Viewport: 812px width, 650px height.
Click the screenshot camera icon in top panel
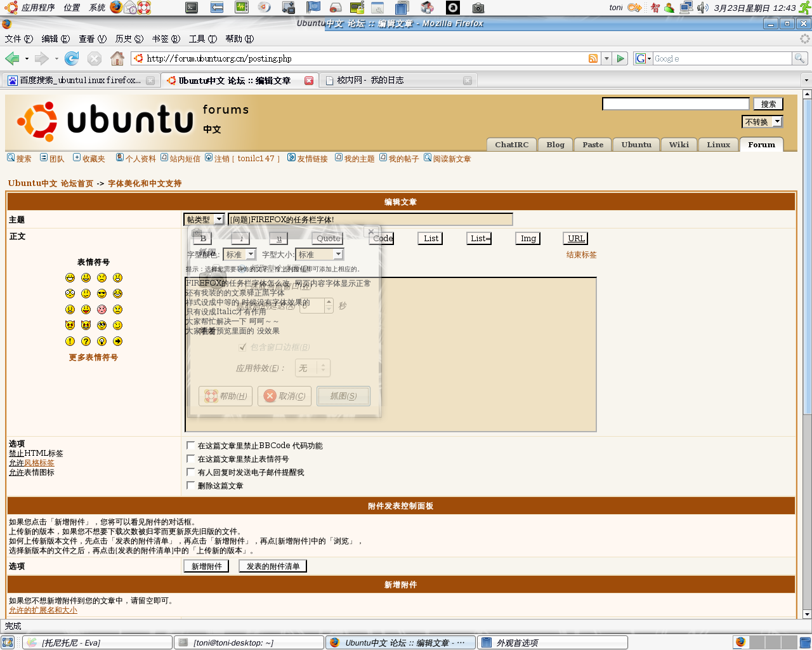point(478,8)
